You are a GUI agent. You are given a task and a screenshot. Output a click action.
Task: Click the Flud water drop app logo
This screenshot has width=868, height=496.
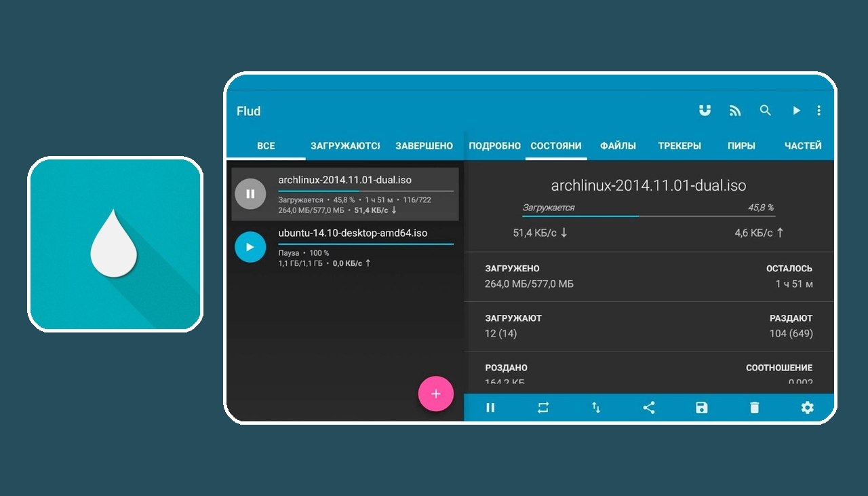pyautogui.click(x=114, y=244)
